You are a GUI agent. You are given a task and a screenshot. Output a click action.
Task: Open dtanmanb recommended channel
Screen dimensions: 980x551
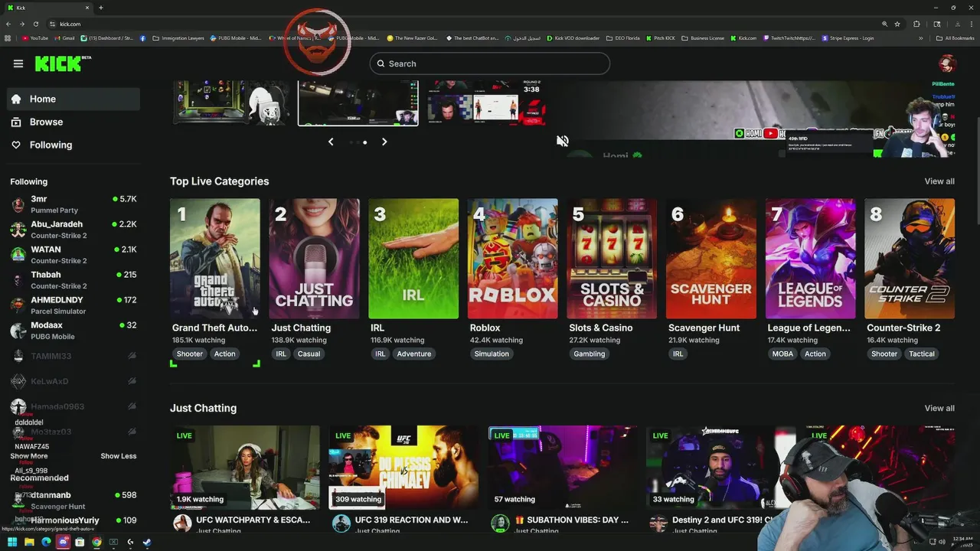pos(73,500)
